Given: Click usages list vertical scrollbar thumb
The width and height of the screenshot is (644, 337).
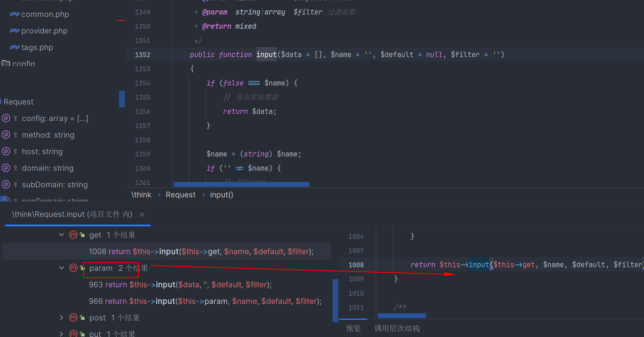Looking at the screenshot, I should tap(335, 300).
